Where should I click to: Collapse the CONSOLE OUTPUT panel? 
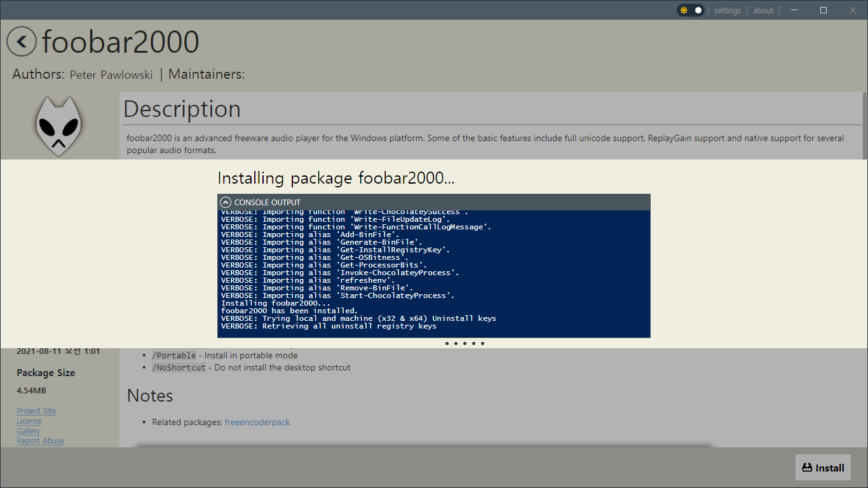(x=225, y=202)
